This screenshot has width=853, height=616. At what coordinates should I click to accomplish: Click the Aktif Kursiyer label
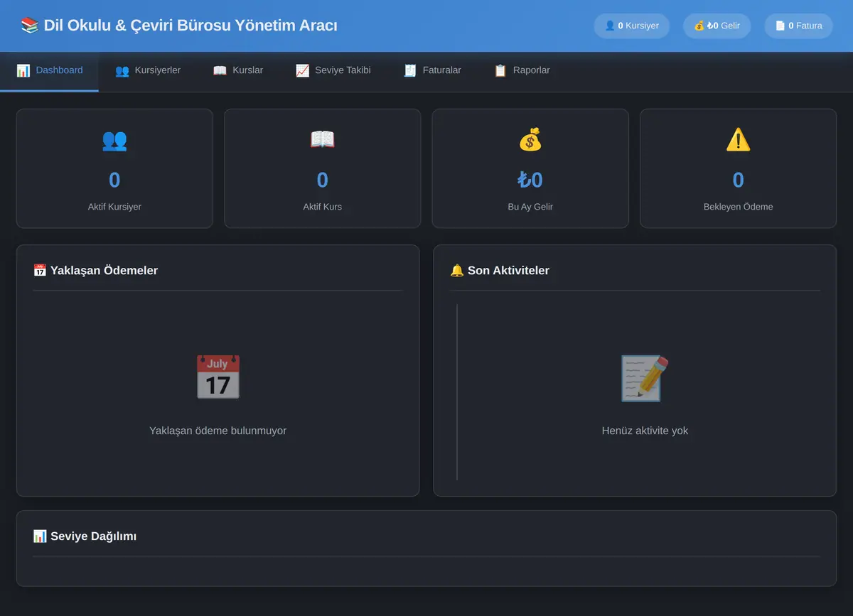[114, 207]
